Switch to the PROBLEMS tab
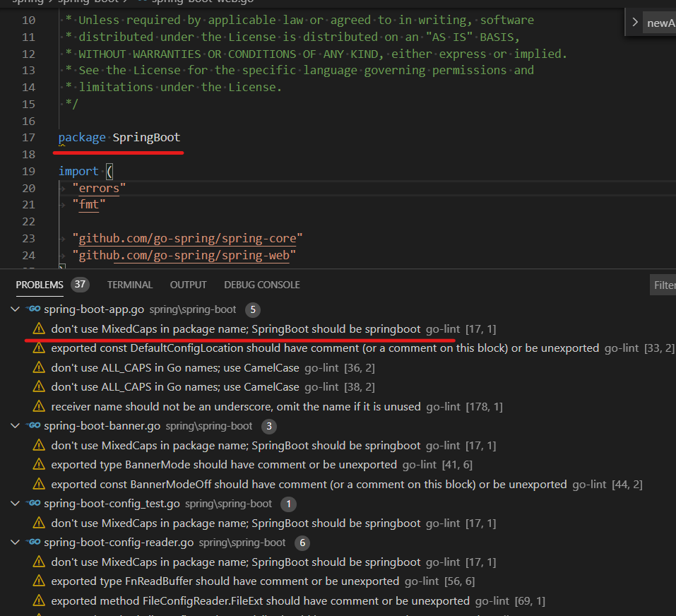The image size is (676, 616). click(x=40, y=285)
